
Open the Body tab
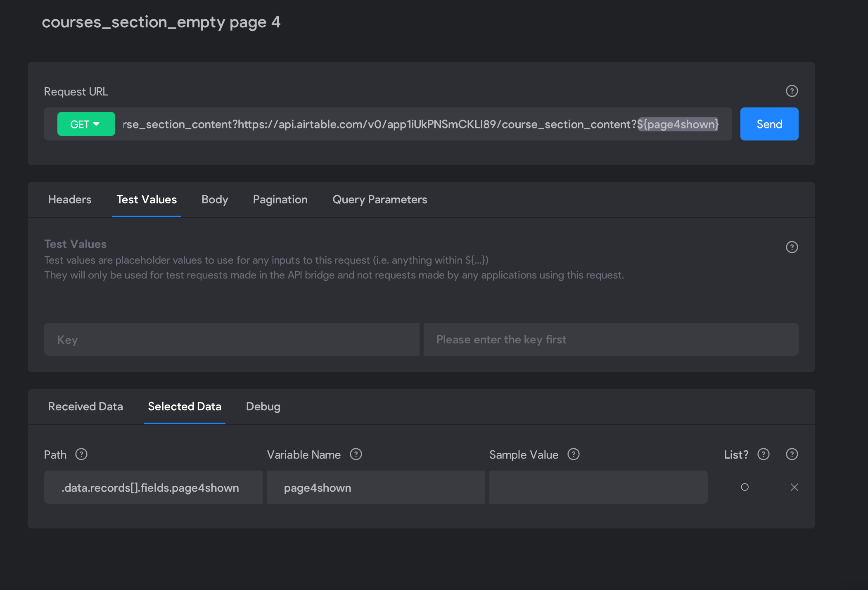tap(215, 200)
